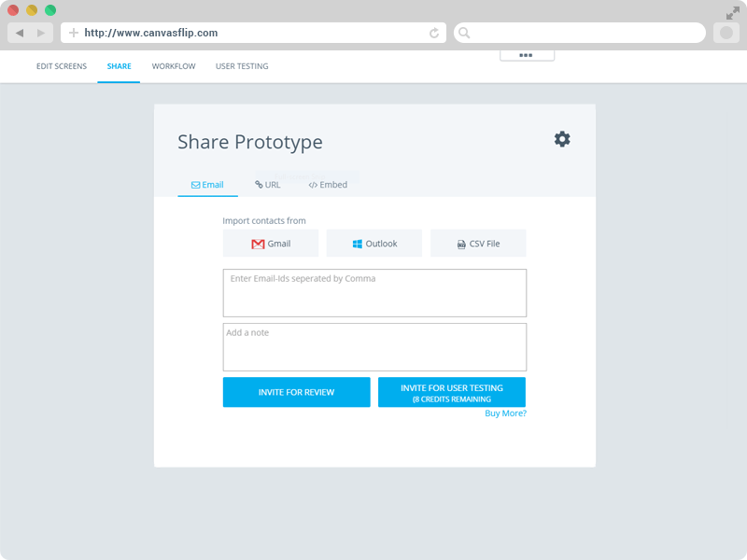Click the fullscreen expand arrows icon

coord(732,13)
